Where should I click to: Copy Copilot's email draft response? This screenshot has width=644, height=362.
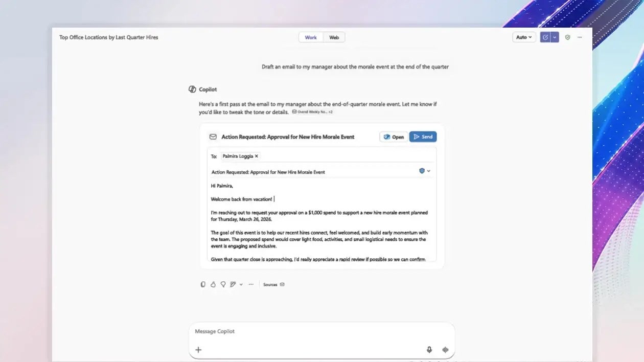click(x=203, y=284)
